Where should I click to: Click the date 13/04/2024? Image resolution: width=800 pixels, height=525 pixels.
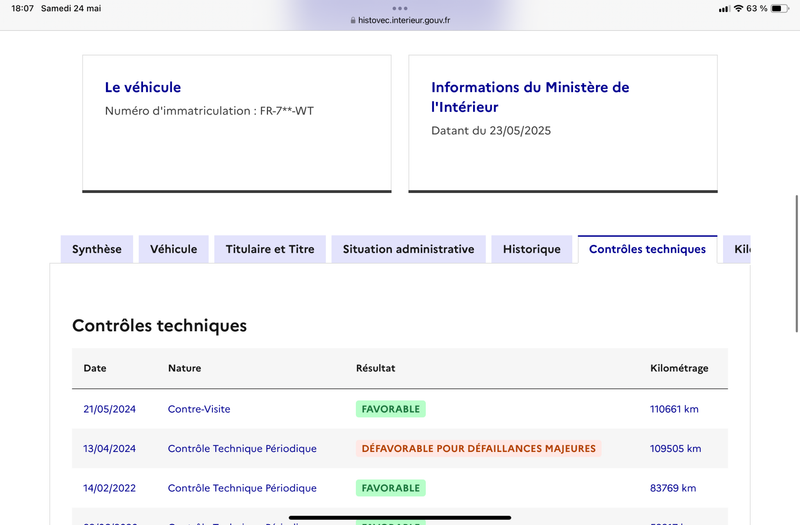110,448
